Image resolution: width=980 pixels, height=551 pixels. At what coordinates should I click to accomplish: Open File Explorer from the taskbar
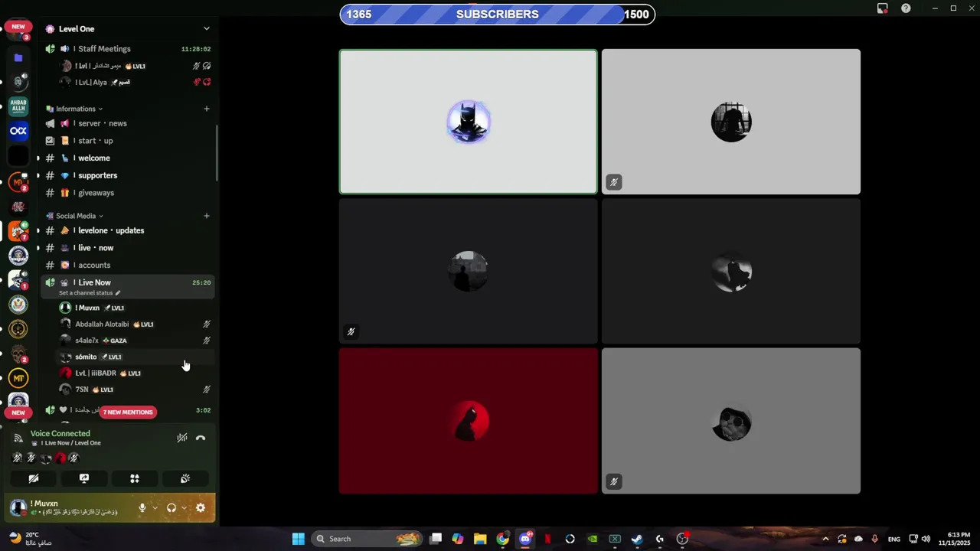(480, 539)
